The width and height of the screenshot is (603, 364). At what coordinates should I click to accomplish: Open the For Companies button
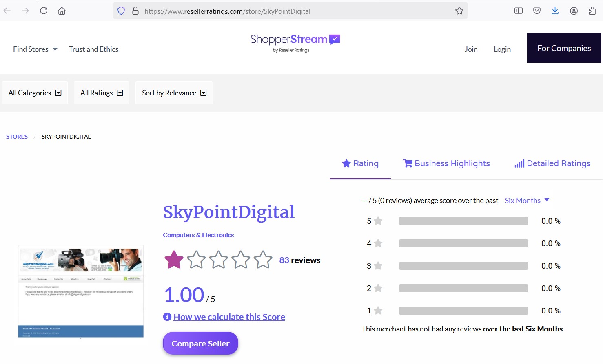(x=564, y=48)
